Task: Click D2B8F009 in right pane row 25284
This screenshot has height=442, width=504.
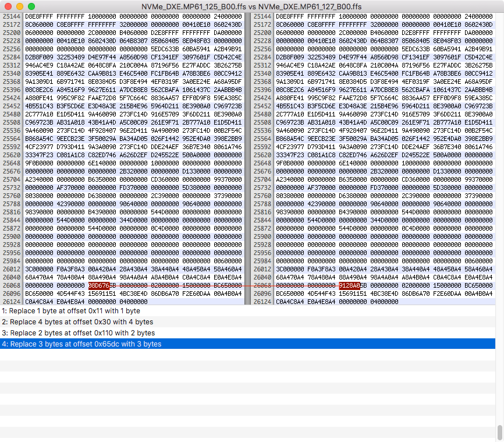Action: (290, 57)
